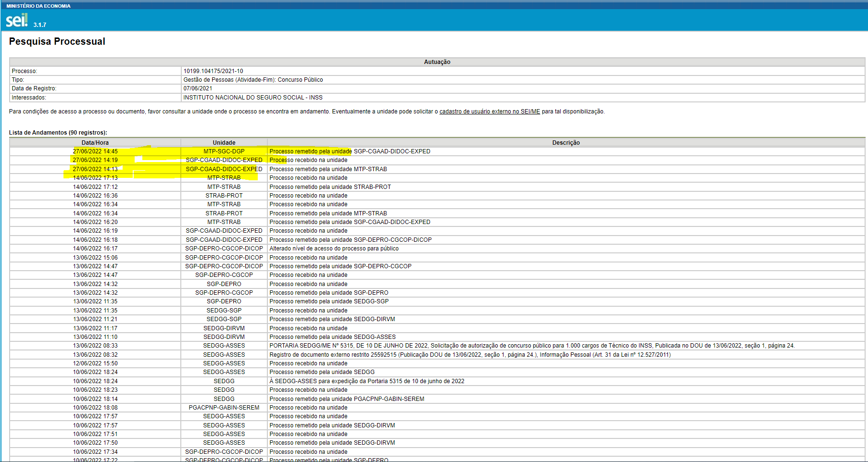This screenshot has width=868, height=462.
Task: Click description remetido pela unidade SGP-DEPRO-CGCOP
Action: coord(340,266)
